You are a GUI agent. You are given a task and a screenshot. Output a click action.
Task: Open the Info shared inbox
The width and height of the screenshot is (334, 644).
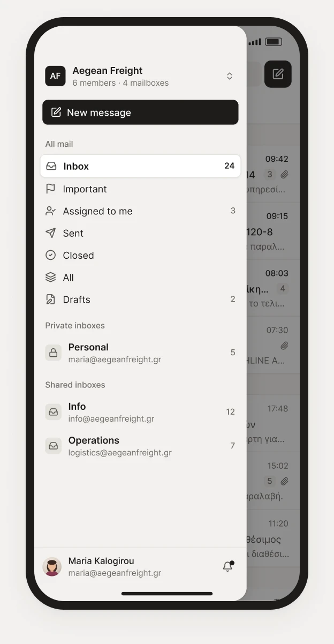pyautogui.click(x=140, y=412)
